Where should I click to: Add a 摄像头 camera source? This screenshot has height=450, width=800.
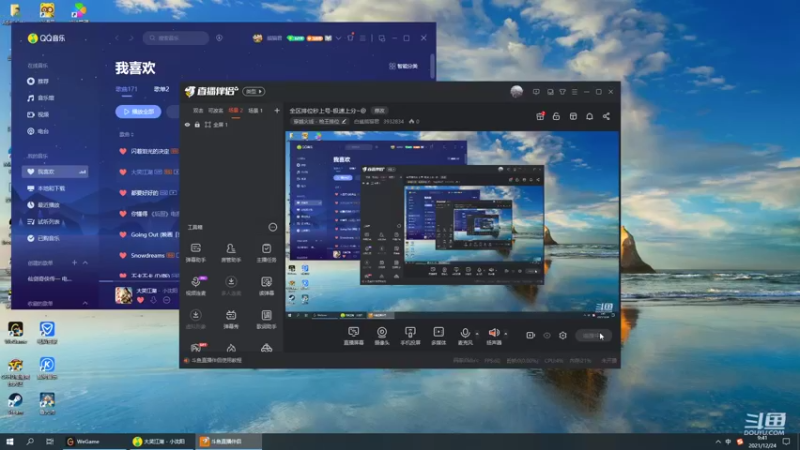(x=382, y=336)
